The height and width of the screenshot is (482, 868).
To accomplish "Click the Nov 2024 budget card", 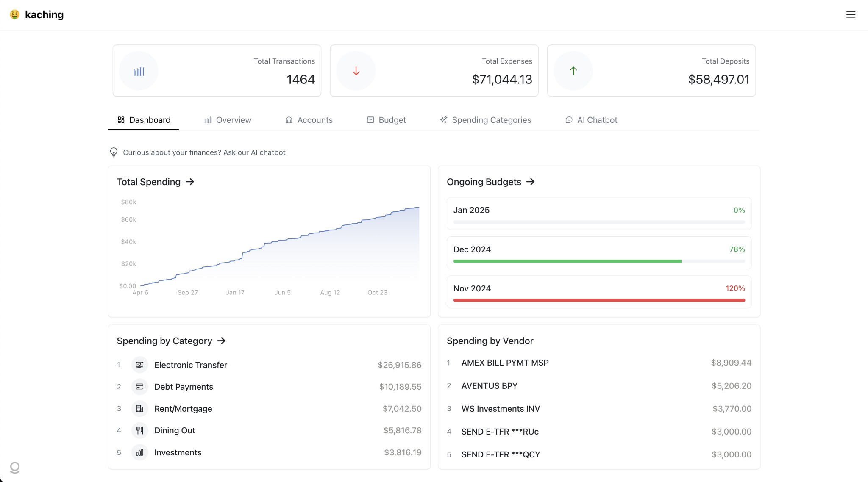I will [598, 292].
